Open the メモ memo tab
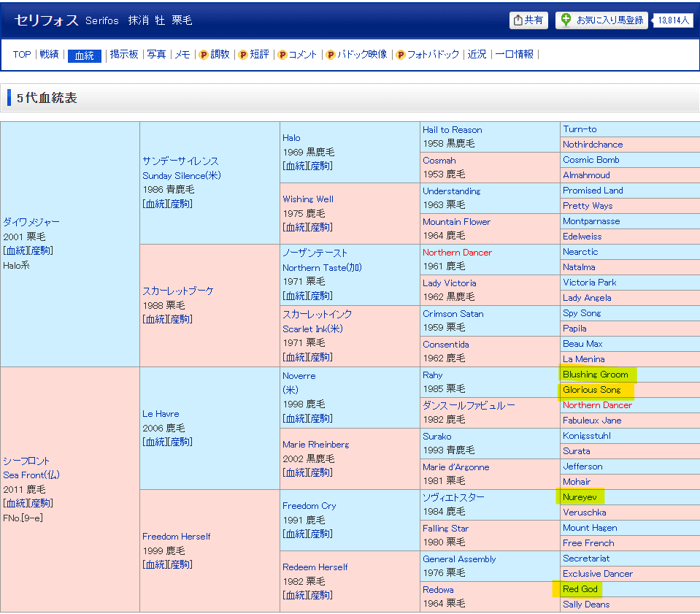The width and height of the screenshot is (700, 614). pos(182,55)
